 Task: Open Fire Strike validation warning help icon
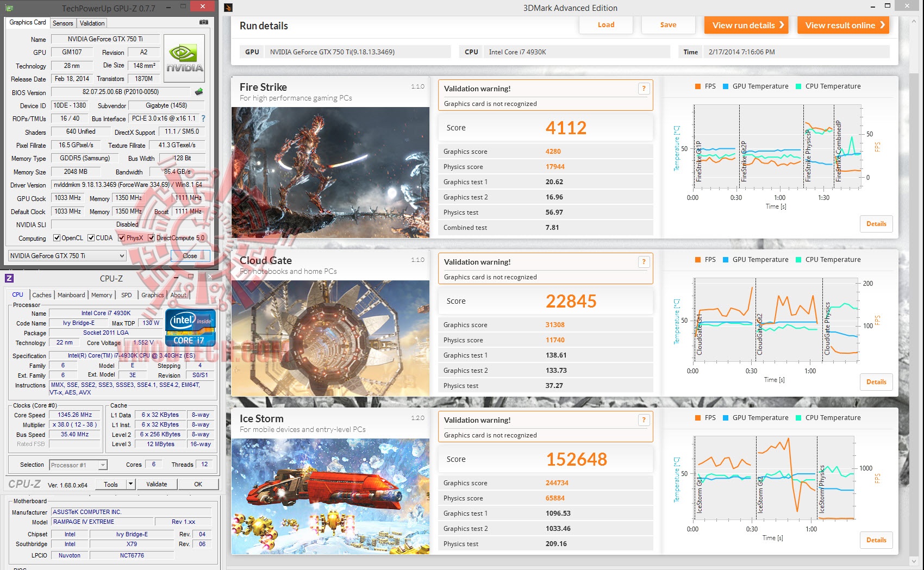tap(644, 89)
